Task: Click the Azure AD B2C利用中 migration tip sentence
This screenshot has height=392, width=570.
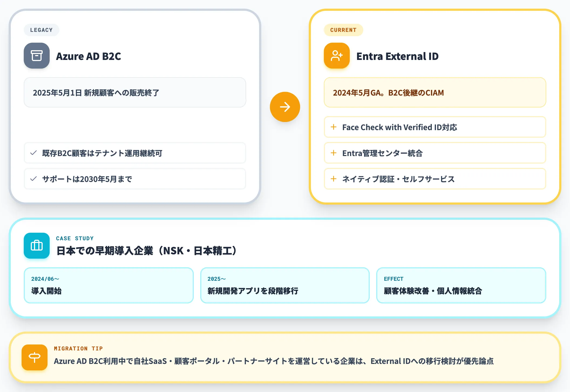Action: click(x=274, y=361)
